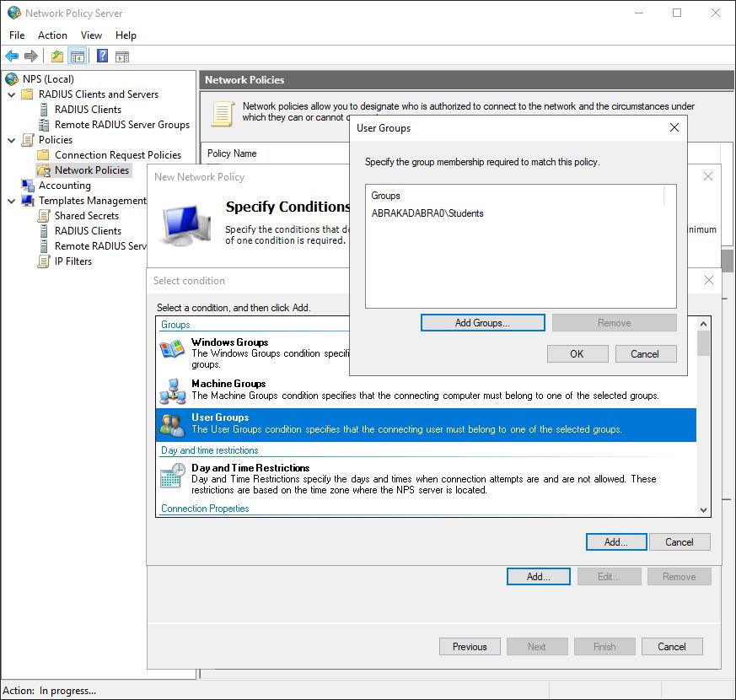Collapse the Templates Management tree node

click(12, 201)
